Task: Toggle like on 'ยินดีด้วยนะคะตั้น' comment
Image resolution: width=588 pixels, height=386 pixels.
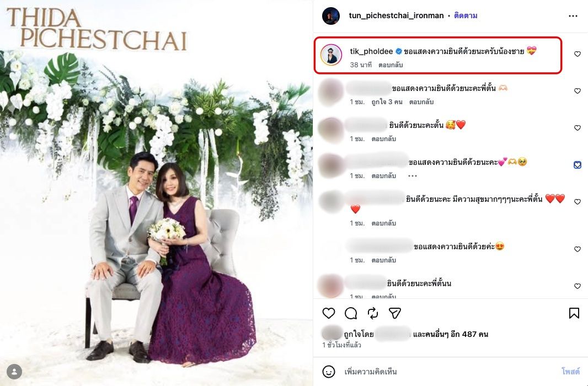Action: tap(578, 128)
